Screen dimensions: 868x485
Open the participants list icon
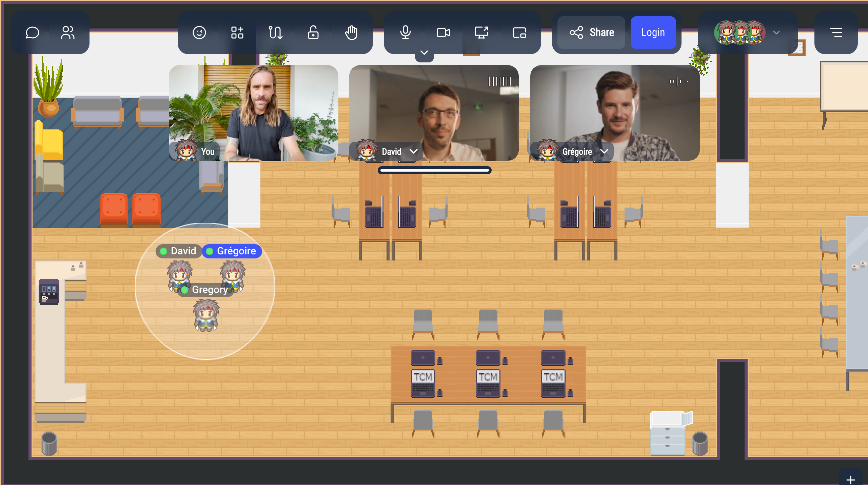[x=68, y=33]
